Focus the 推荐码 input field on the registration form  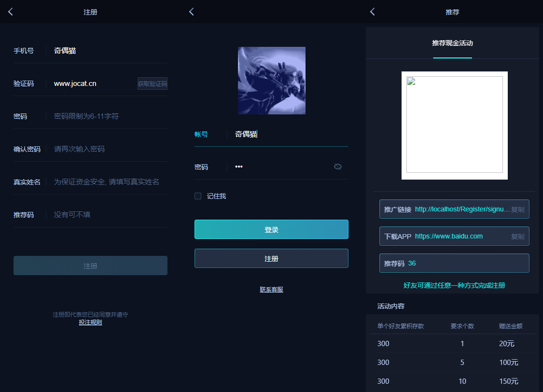pos(110,215)
